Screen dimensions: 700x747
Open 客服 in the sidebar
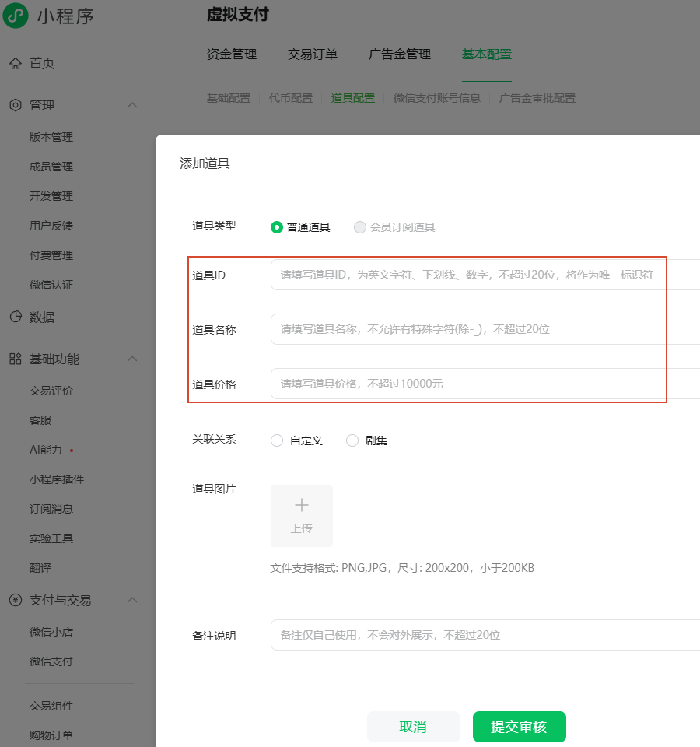point(40,420)
